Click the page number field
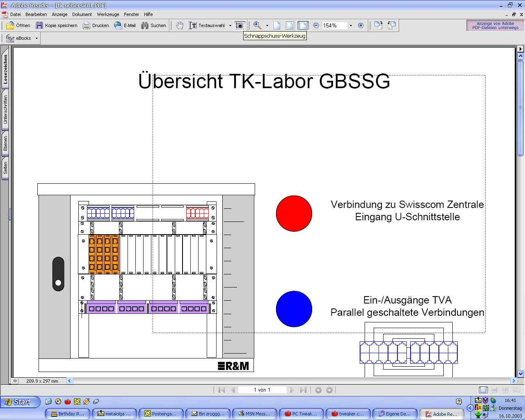 (262, 390)
